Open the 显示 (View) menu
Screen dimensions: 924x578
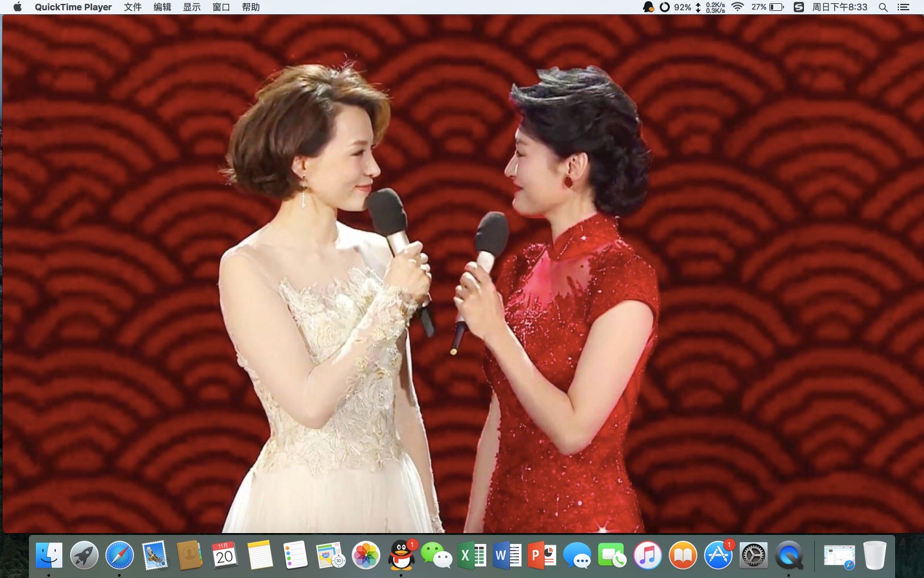pos(192,7)
